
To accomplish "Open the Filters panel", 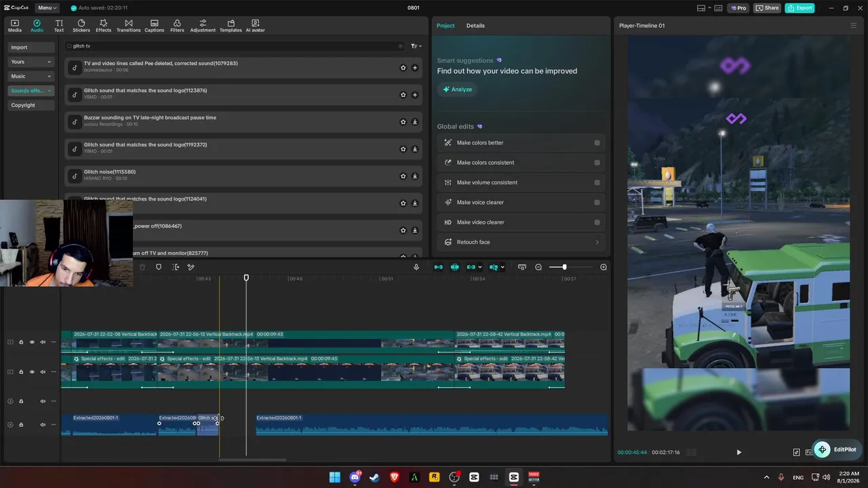I will [177, 26].
